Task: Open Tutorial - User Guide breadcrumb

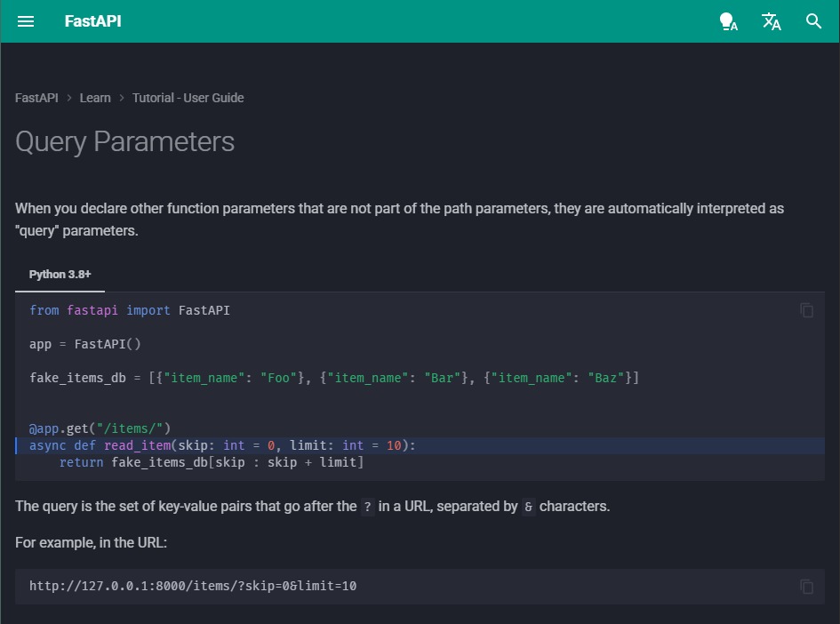Action: (x=188, y=98)
